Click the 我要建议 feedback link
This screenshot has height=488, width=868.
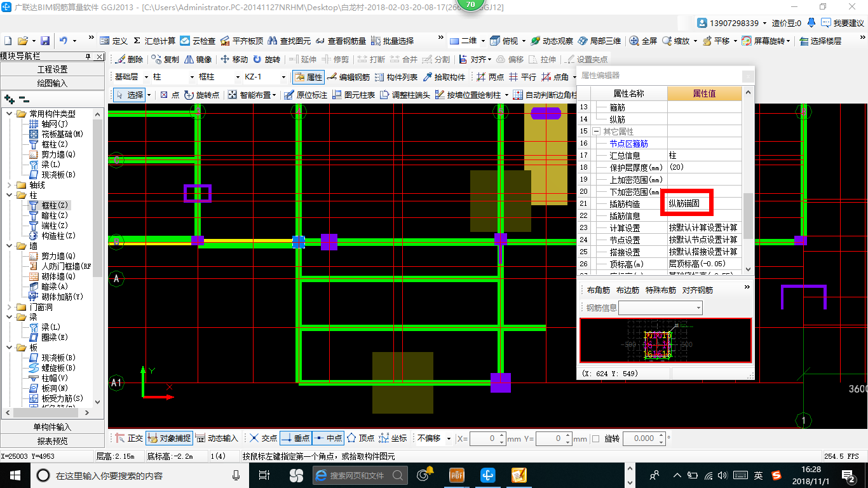click(x=843, y=24)
